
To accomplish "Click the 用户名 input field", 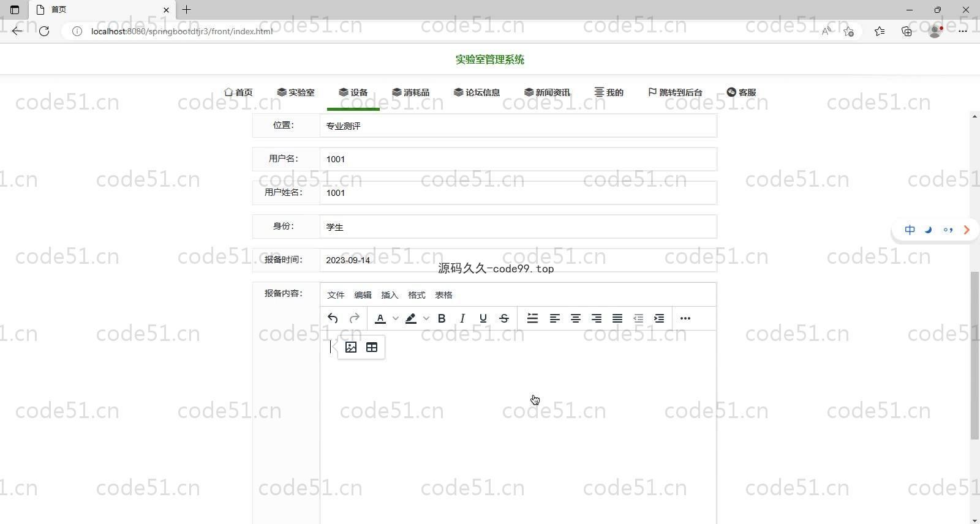I will point(518,159).
